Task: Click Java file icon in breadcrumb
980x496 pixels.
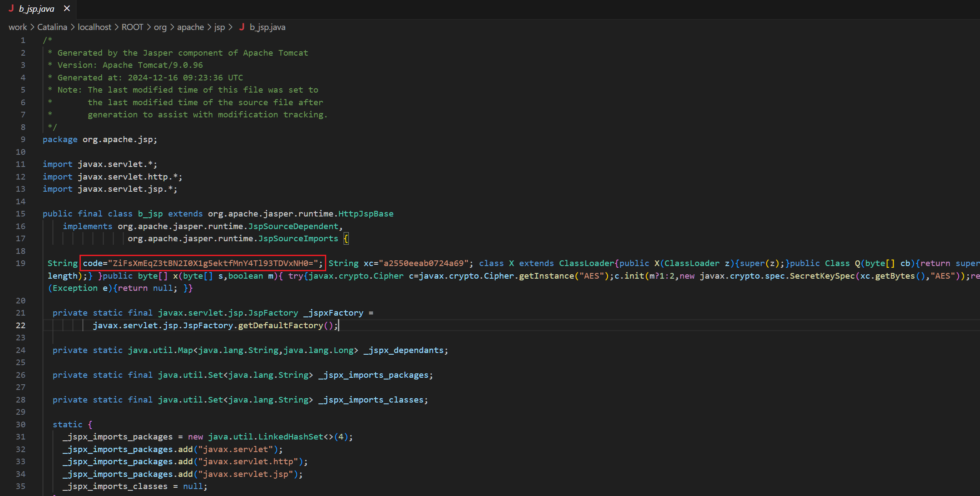Action: [x=242, y=27]
